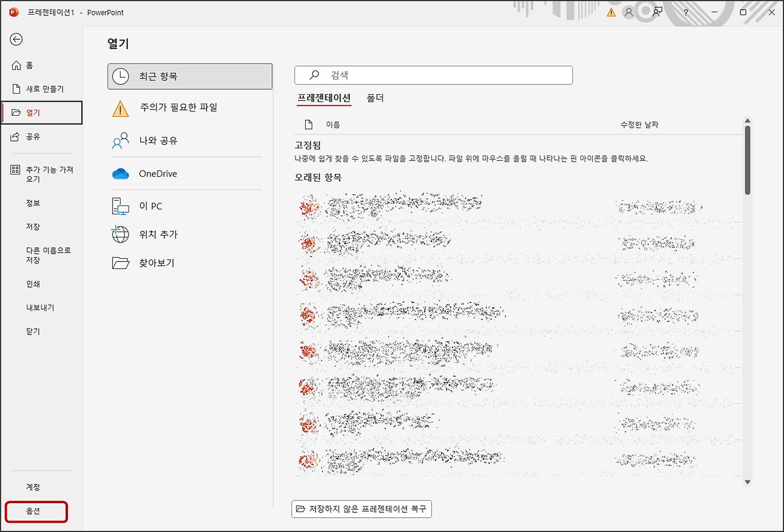Click the feedback icon in title bar
This screenshot has width=784, height=532.
pos(658,12)
